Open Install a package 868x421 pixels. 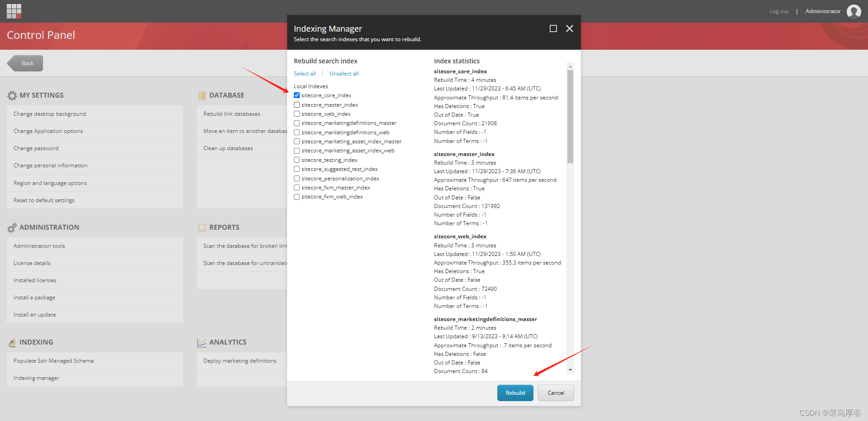coord(95,298)
